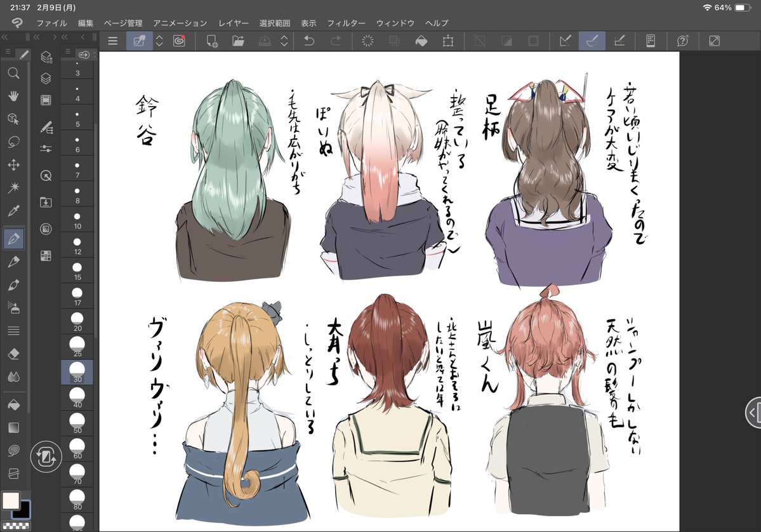Open the Tool property sliders icon
761x532 pixels.
(x=46, y=149)
